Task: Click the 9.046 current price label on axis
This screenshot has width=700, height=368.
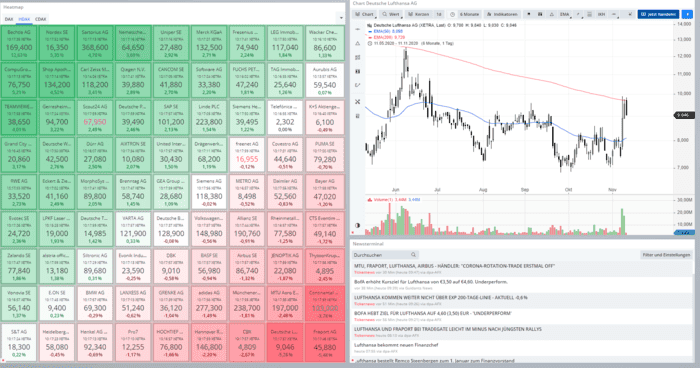Action: [x=683, y=115]
